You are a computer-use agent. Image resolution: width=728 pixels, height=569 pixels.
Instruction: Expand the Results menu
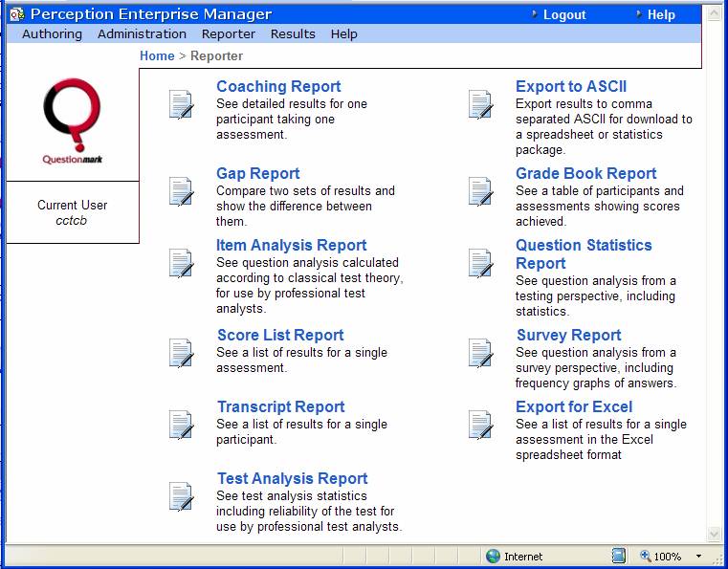tap(293, 33)
